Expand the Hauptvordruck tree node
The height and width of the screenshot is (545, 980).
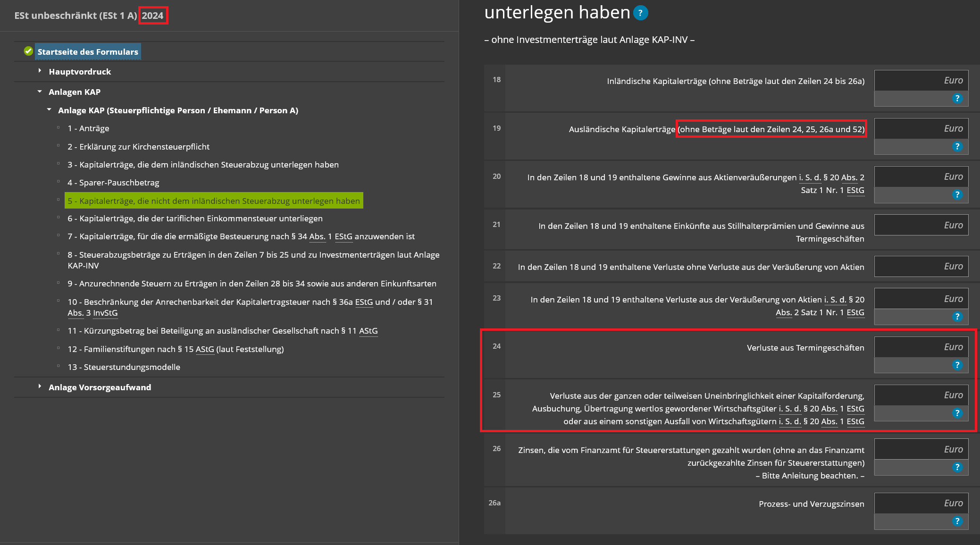pos(40,70)
